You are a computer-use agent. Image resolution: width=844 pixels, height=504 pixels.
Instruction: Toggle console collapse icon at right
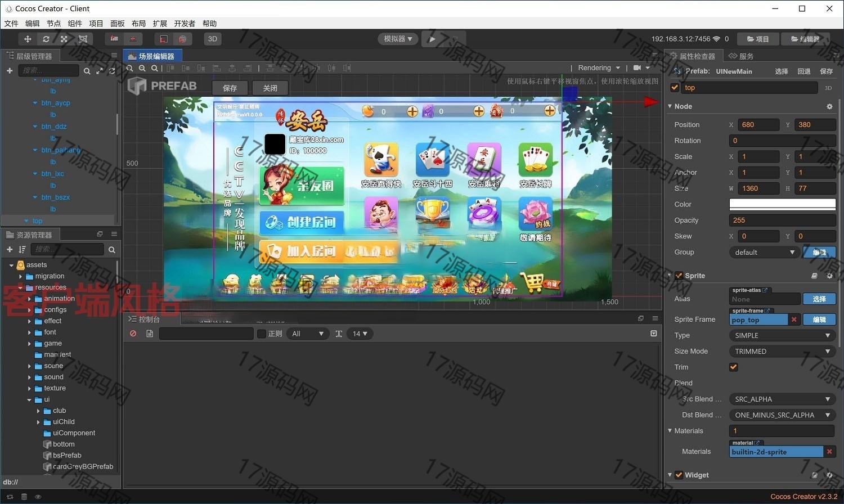pyautogui.click(x=653, y=334)
